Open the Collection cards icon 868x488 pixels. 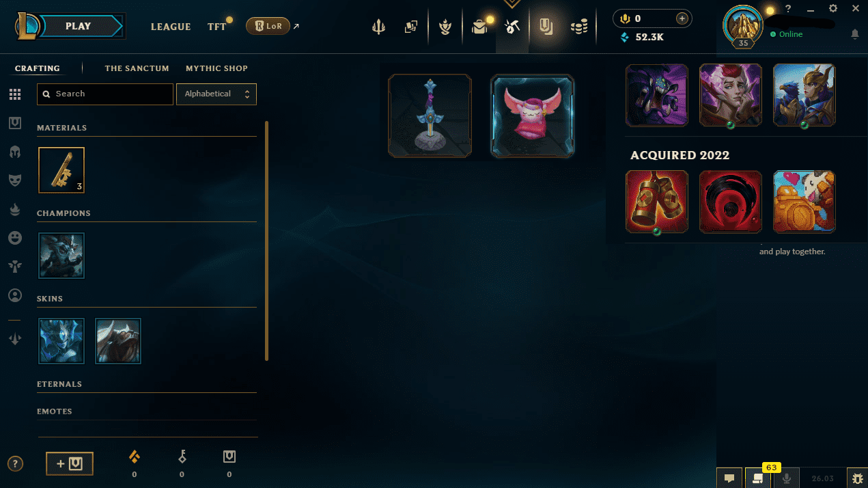click(x=411, y=27)
